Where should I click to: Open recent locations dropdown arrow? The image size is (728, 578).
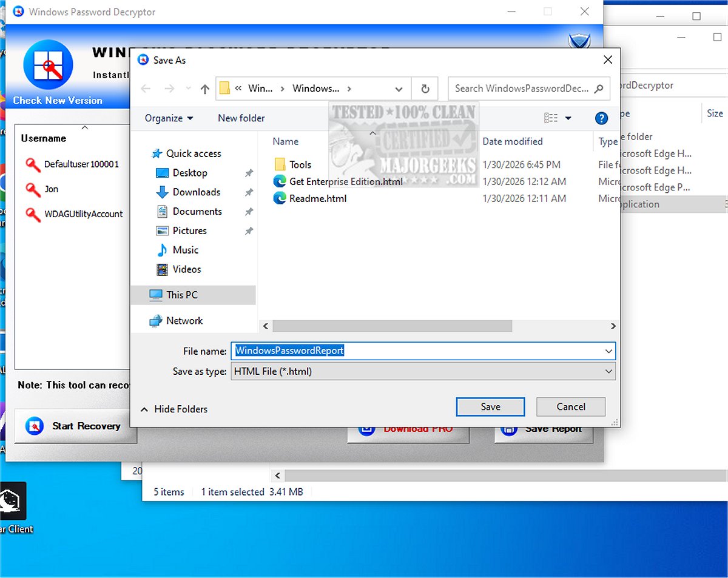(188, 89)
